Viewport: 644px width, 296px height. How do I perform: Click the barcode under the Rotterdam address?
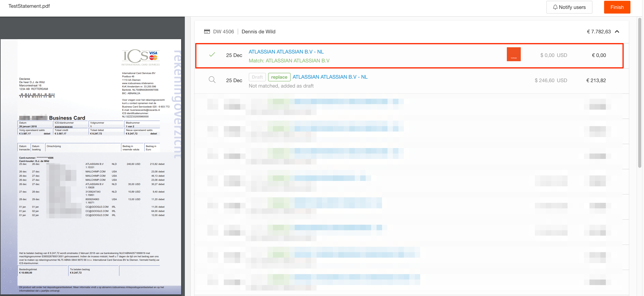click(x=37, y=95)
